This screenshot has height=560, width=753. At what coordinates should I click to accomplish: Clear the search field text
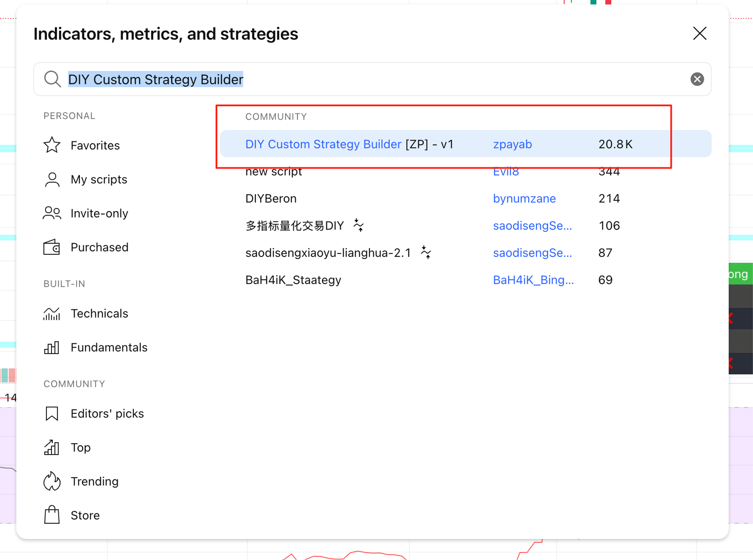coord(697,79)
